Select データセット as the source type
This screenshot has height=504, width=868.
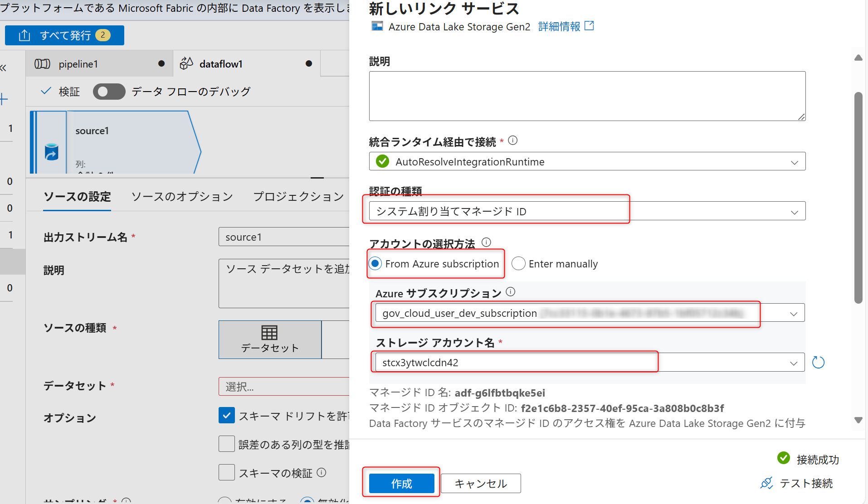tap(269, 340)
